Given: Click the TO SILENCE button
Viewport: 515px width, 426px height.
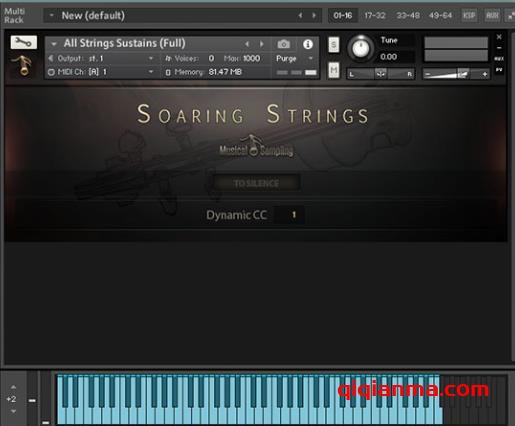Looking at the screenshot, I should [x=256, y=183].
